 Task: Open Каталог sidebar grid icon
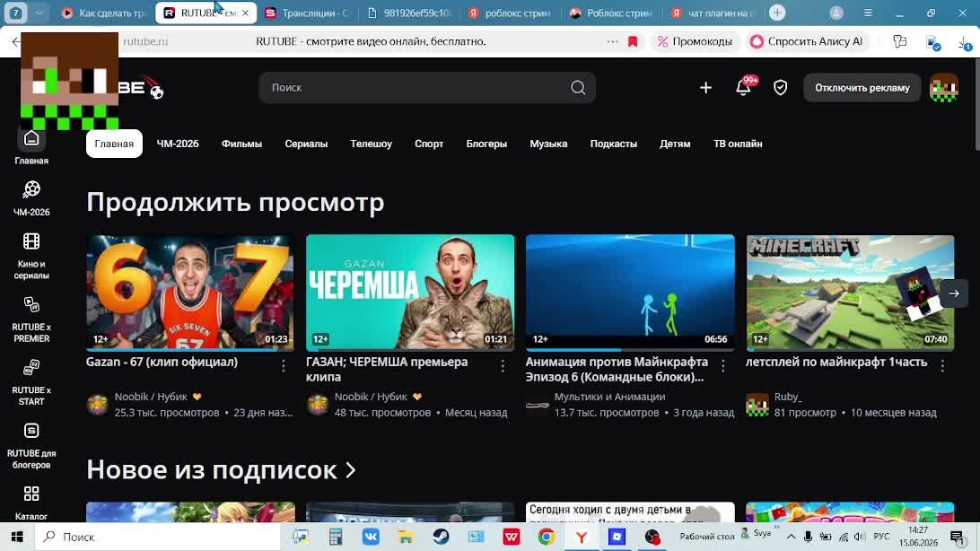[x=31, y=494]
